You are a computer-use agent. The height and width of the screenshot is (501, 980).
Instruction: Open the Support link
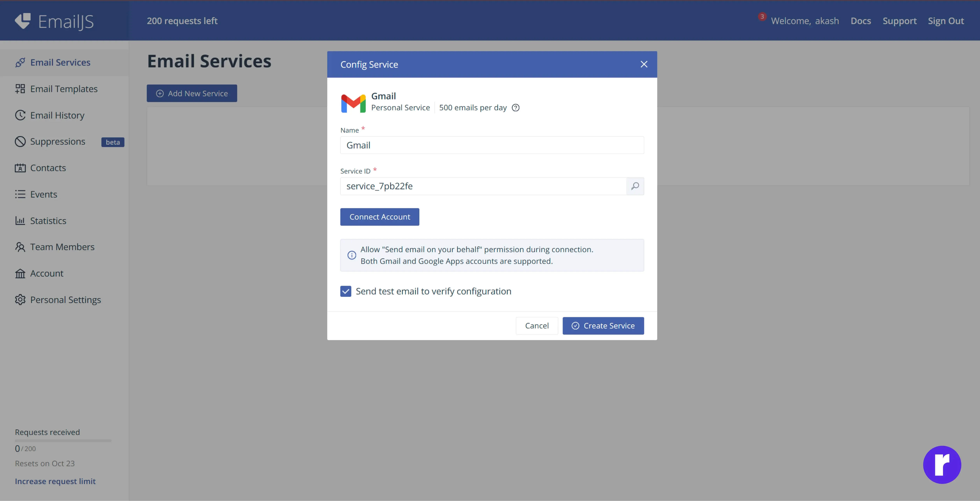tap(899, 21)
